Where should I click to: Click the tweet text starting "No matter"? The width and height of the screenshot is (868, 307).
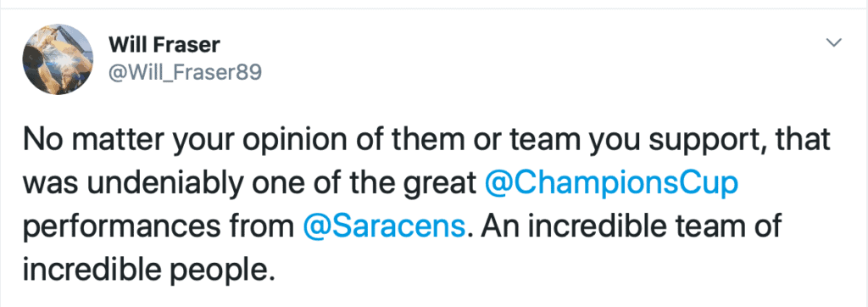(426, 205)
